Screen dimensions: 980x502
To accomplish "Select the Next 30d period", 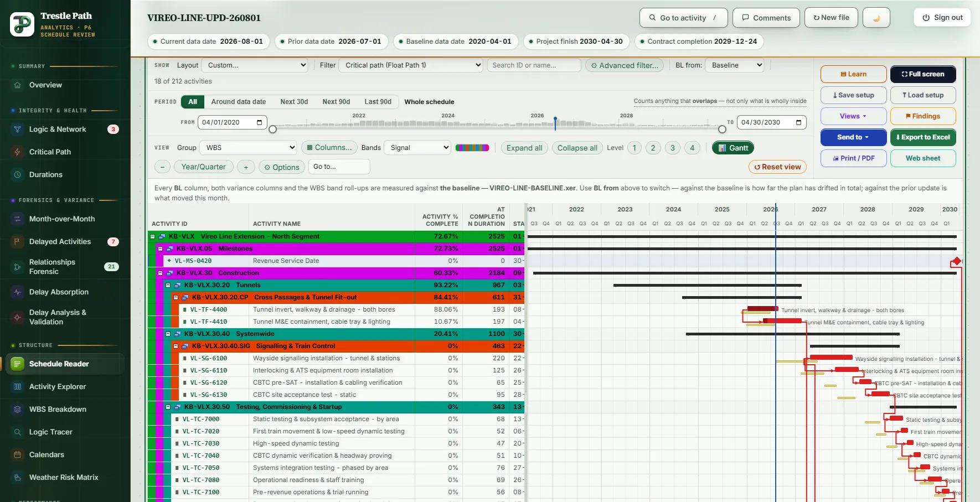I will (294, 102).
